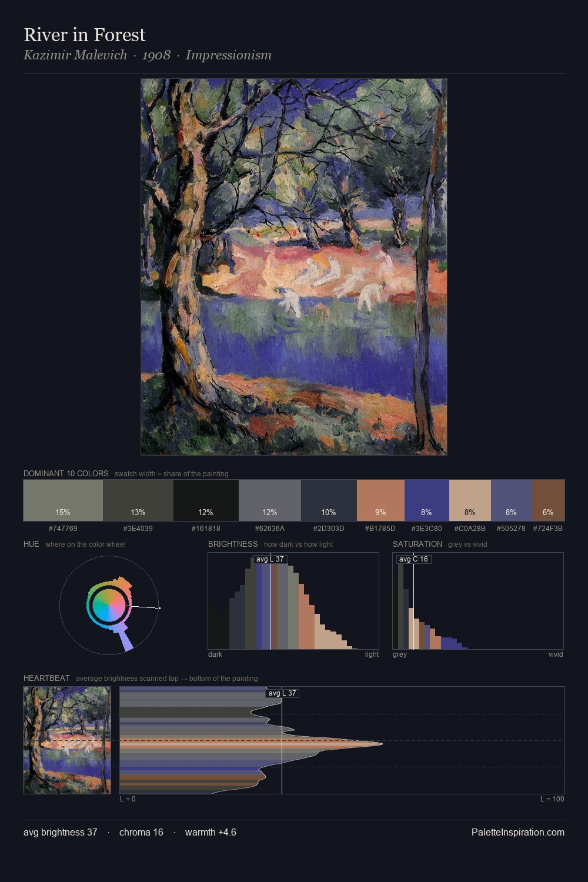Choose the #62636A grey swatch
Viewport: 588px width, 882px height.
pyautogui.click(x=270, y=500)
